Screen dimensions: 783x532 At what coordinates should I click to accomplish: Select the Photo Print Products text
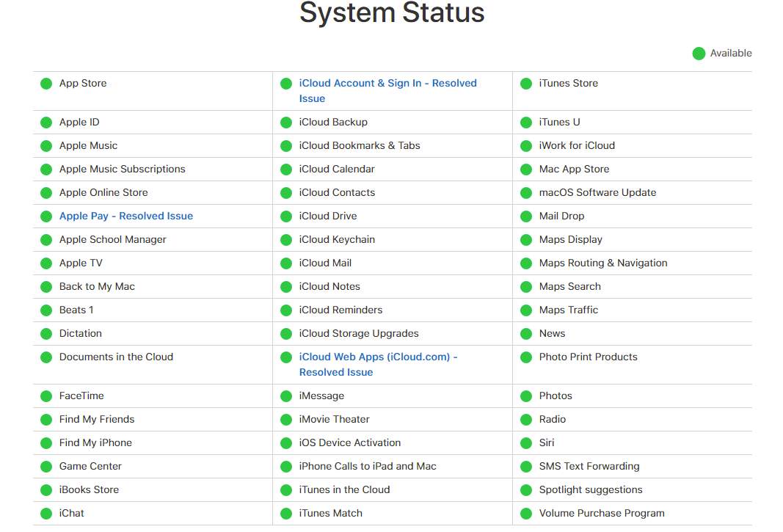[x=589, y=357]
